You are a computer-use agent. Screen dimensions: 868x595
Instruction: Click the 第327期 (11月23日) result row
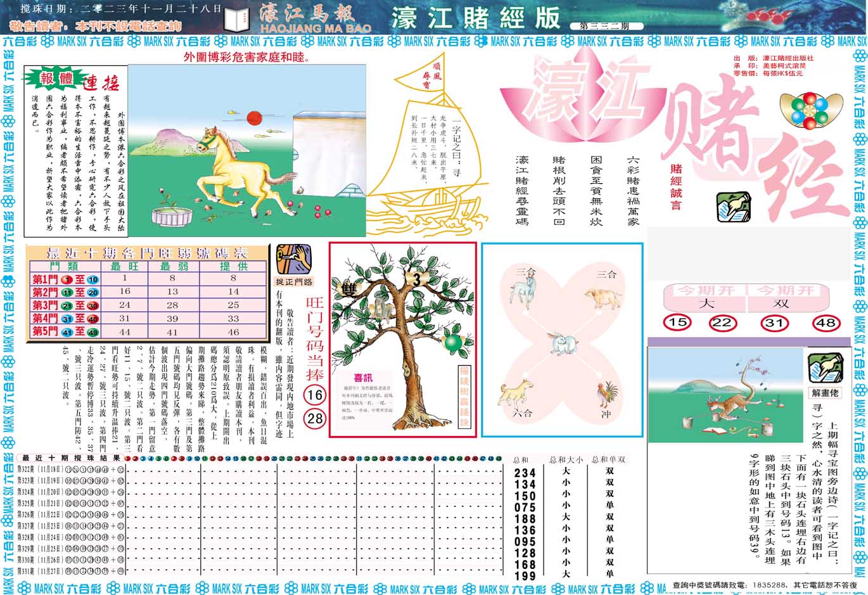[71, 526]
